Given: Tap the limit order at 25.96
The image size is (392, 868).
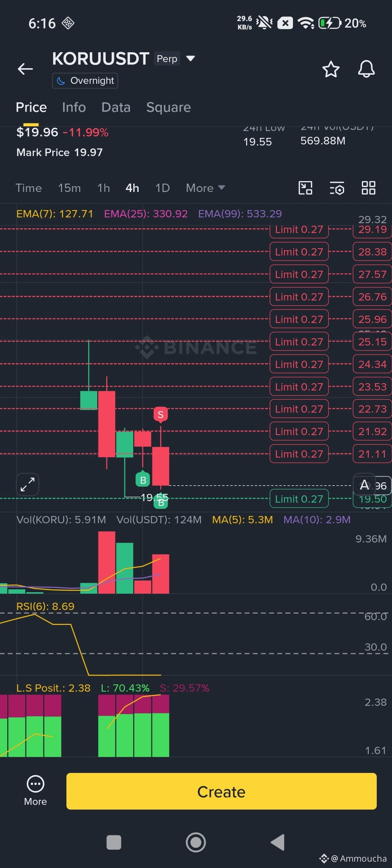Looking at the screenshot, I should 299,319.
